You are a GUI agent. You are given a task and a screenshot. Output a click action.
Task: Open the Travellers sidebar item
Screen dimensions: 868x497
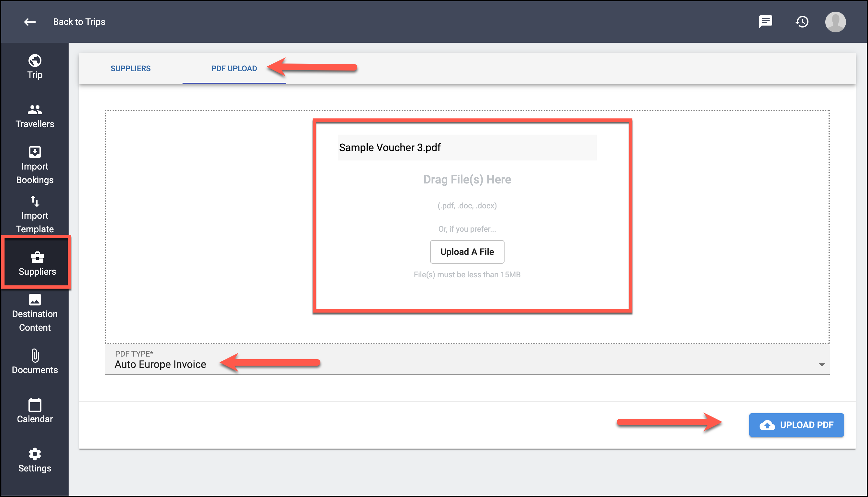click(35, 116)
